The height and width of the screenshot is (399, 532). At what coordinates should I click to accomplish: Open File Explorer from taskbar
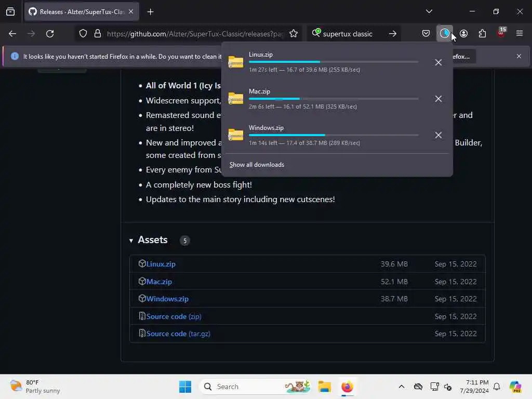point(325,387)
